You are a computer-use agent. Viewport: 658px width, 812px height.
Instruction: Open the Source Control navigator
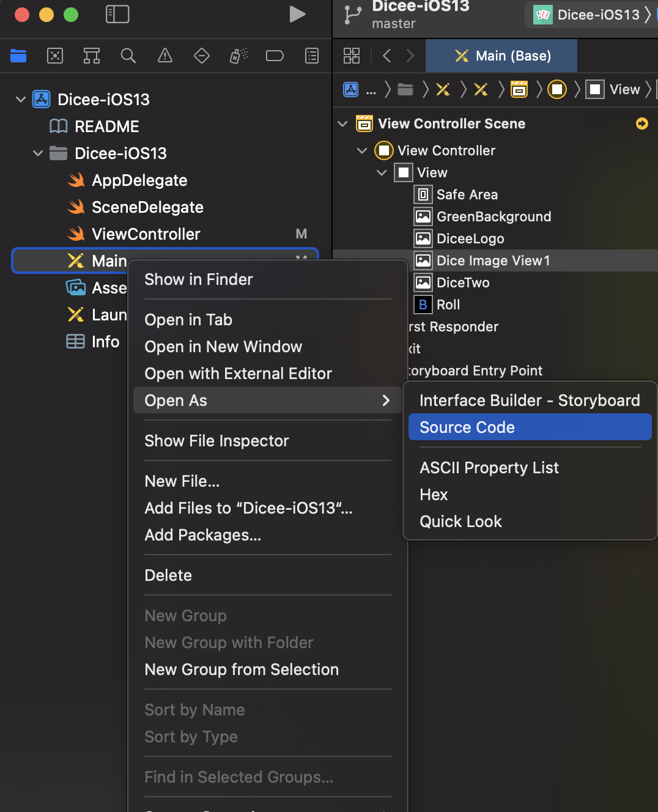pos(55,56)
